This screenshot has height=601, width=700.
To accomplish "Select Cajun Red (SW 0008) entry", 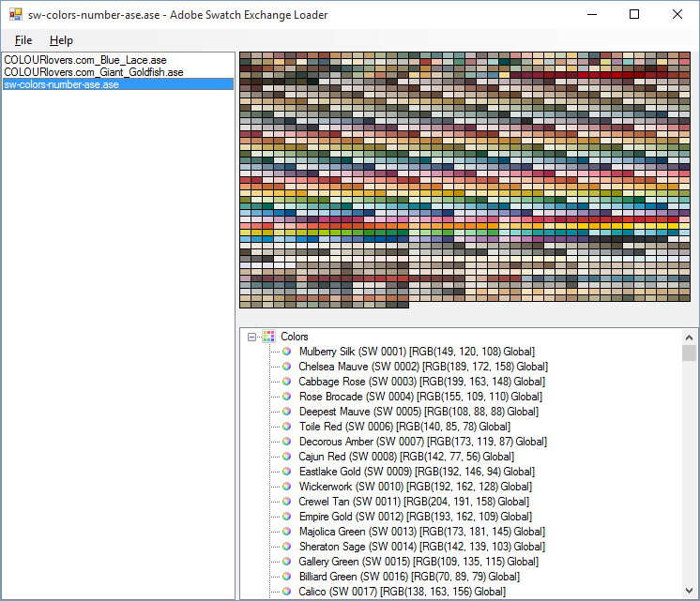I will [x=406, y=457].
